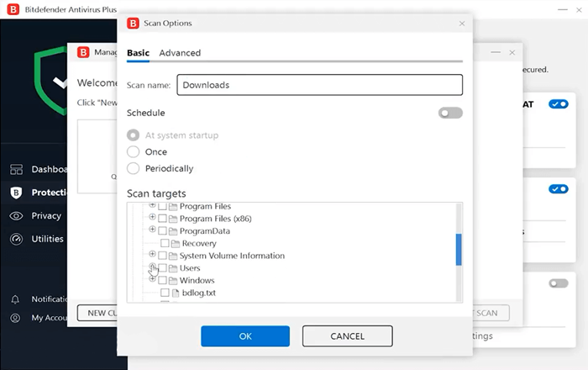Select the Users row label

tap(190, 268)
